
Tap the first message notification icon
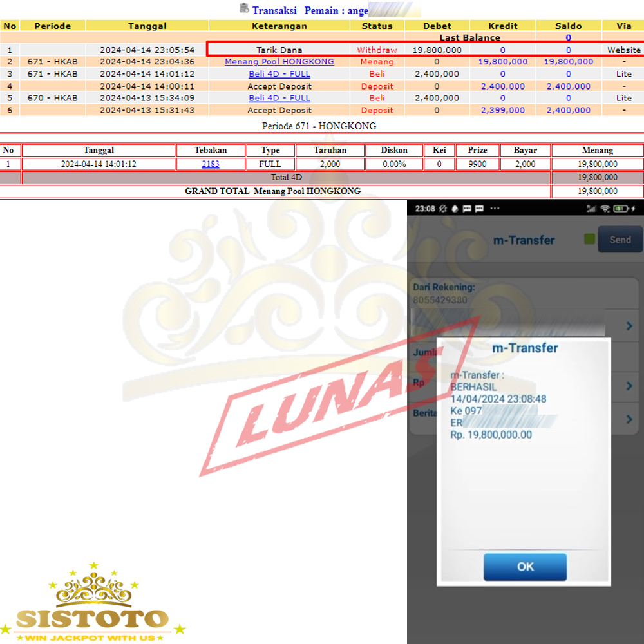467,209
